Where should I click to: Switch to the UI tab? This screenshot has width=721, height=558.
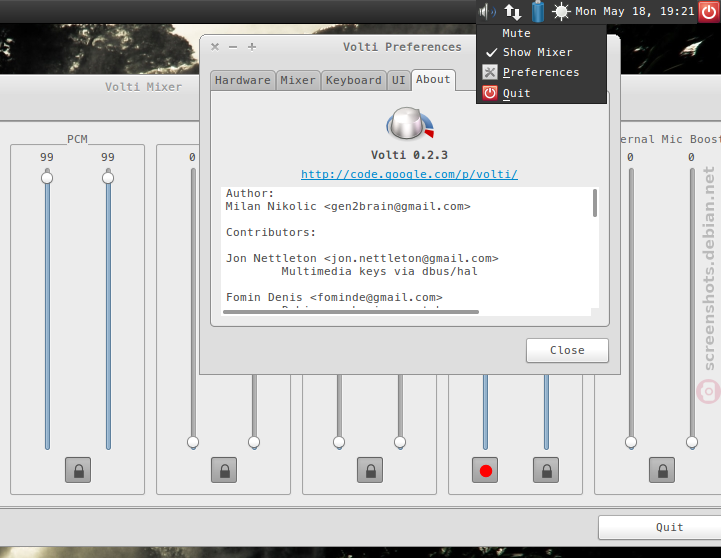(x=399, y=80)
